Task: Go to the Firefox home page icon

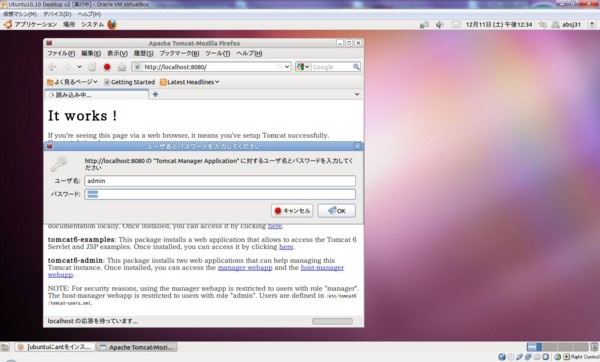Action: [122, 67]
